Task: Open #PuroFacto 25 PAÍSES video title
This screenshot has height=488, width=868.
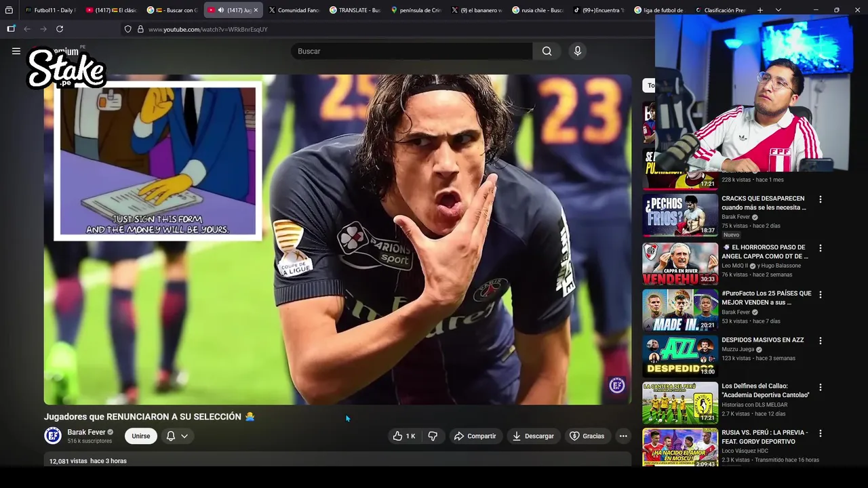Action: pos(766,298)
